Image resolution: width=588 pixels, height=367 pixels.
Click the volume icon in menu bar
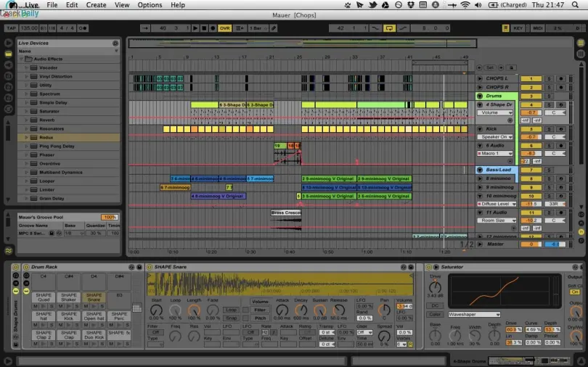click(x=478, y=5)
